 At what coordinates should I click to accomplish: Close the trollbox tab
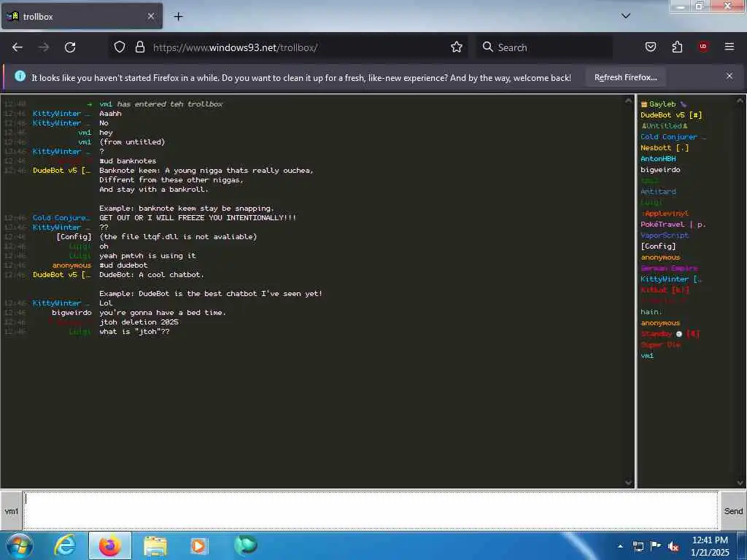click(150, 16)
